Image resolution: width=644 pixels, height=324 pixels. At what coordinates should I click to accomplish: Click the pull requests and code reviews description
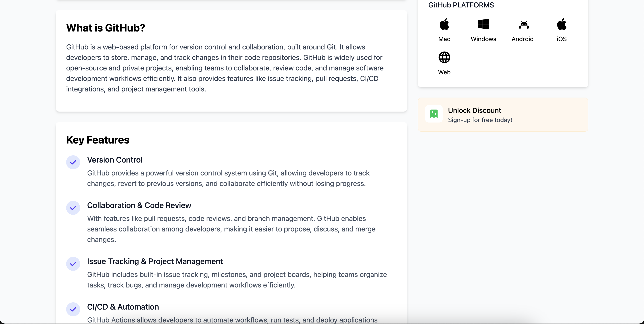click(231, 229)
